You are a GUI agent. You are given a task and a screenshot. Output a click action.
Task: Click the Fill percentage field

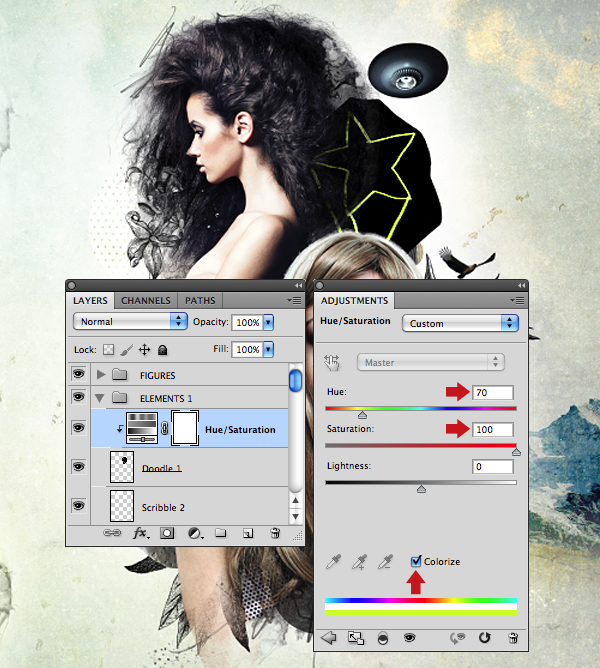click(x=248, y=349)
